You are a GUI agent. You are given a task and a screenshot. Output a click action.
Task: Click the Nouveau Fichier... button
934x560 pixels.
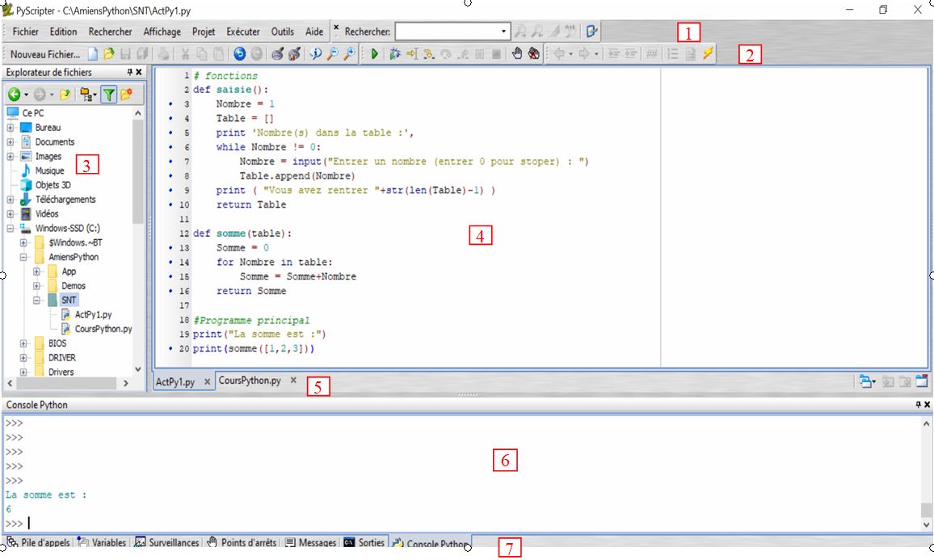[x=45, y=54]
